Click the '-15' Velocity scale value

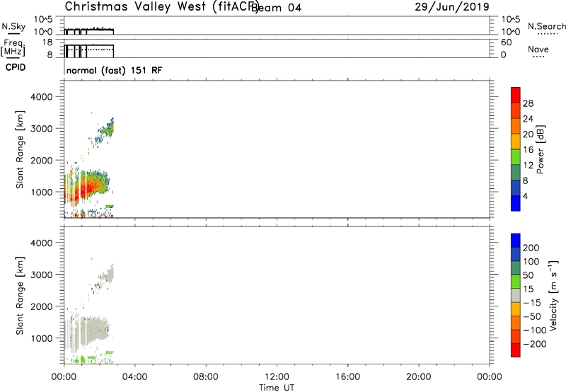(x=532, y=303)
